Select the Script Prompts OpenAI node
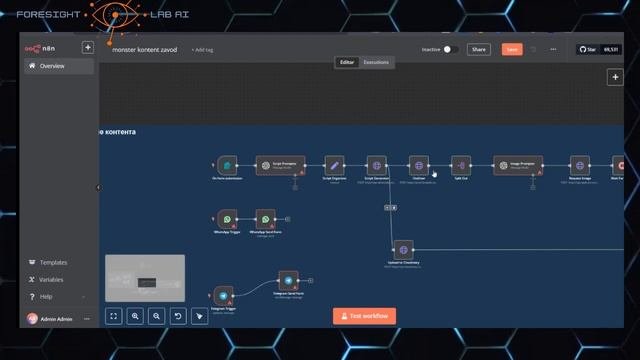Screen dimensions: 640x360 [x=280, y=165]
